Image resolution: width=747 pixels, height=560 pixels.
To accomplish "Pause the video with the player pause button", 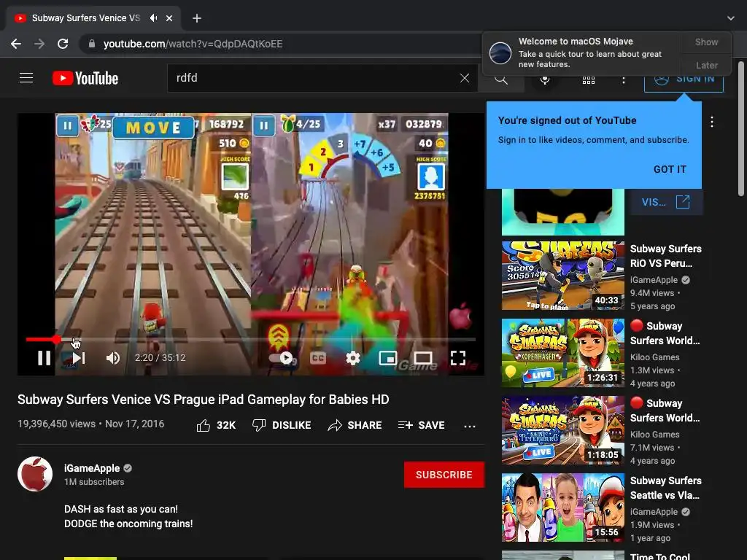I will click(x=44, y=357).
